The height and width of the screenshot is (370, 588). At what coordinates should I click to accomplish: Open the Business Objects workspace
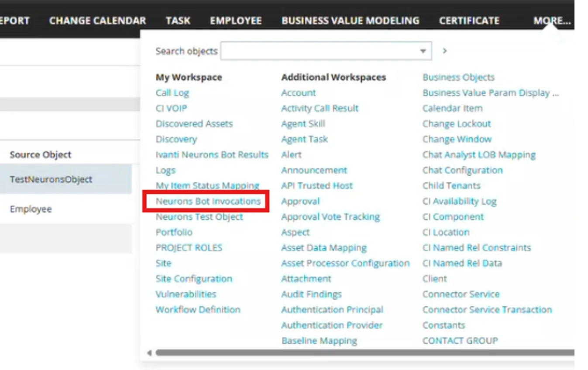click(x=458, y=77)
